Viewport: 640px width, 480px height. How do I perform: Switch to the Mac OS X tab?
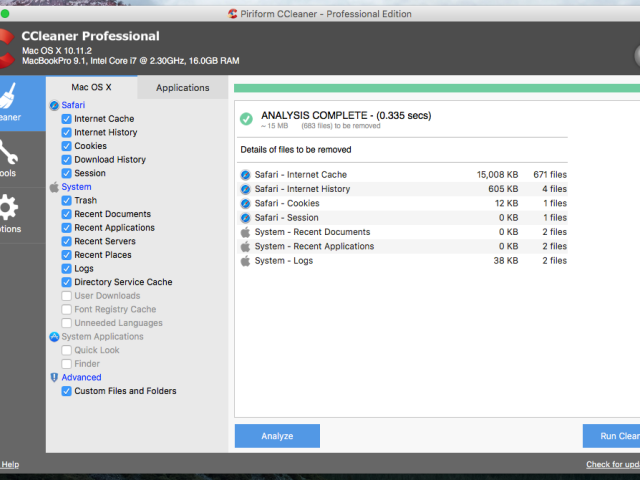91,87
